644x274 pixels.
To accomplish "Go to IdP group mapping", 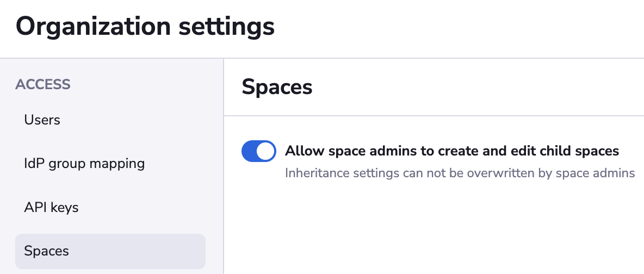I will click(x=84, y=163).
